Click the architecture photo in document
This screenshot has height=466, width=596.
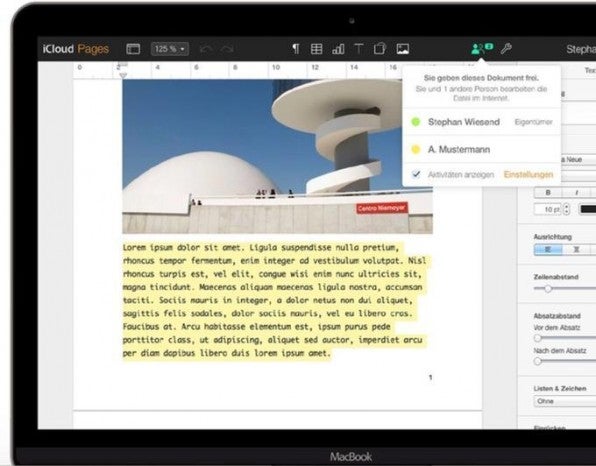point(277,156)
